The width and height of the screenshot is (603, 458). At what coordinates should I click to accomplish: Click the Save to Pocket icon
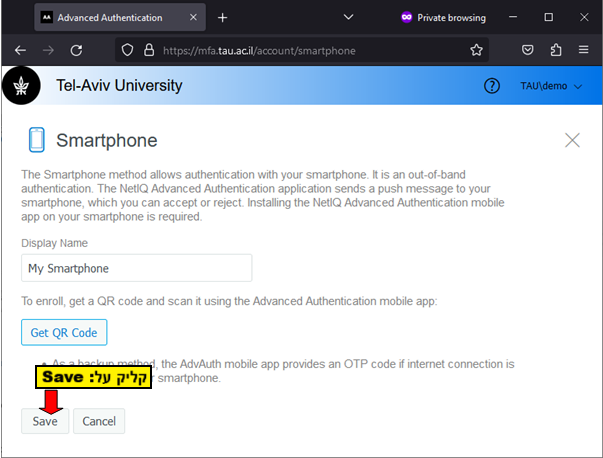point(528,50)
